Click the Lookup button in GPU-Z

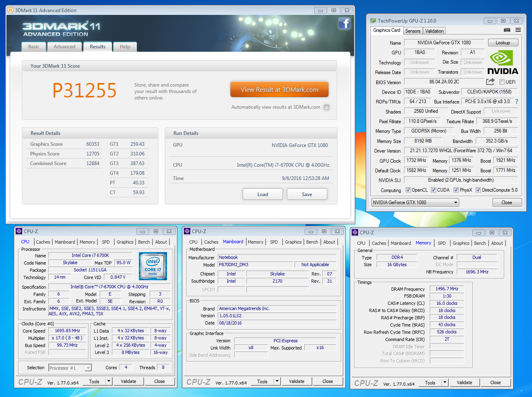tap(503, 43)
